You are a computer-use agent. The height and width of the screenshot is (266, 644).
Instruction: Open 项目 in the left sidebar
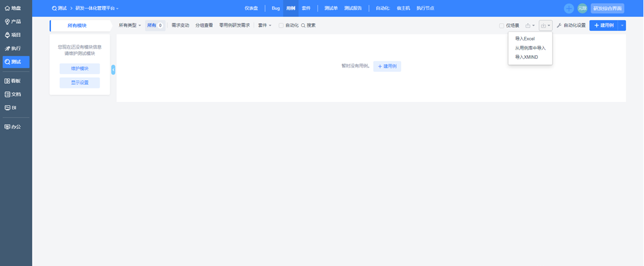click(x=15, y=35)
